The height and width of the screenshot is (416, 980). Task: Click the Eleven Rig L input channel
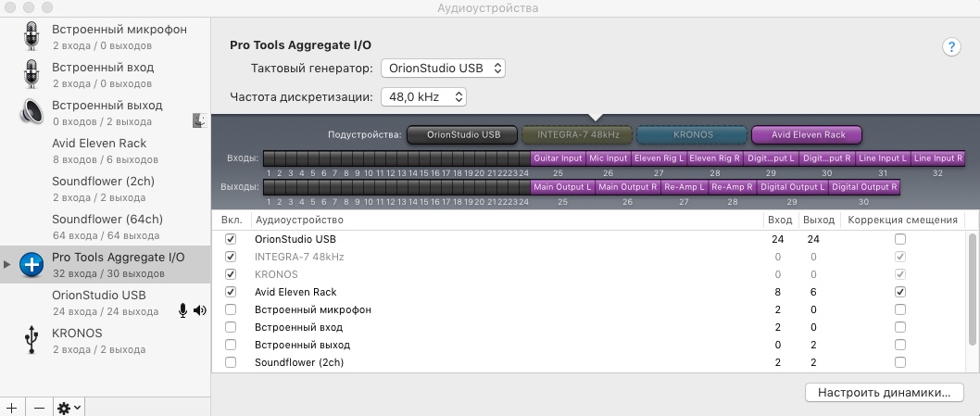(x=660, y=158)
